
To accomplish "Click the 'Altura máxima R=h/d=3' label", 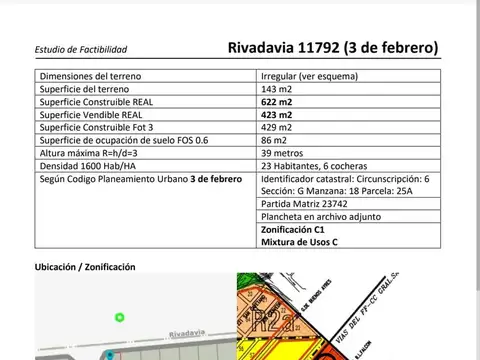I will (88, 153).
